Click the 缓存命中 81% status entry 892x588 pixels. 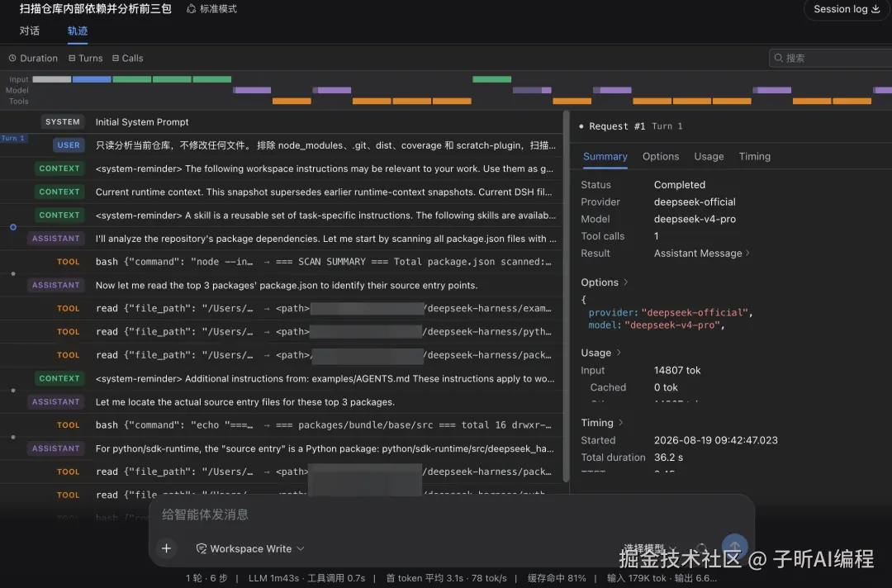[x=557, y=578]
